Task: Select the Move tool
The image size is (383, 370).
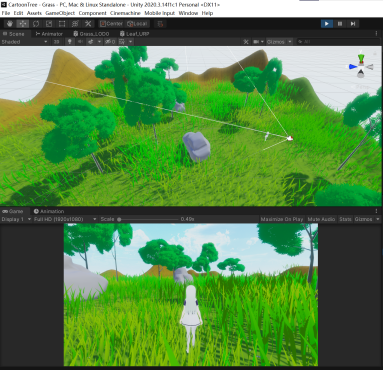Action: coord(23,24)
